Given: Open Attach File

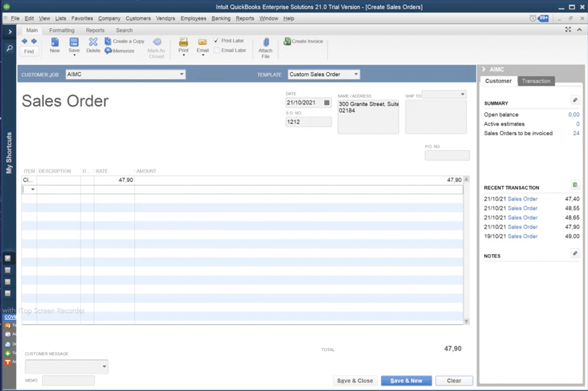Looking at the screenshot, I should tap(266, 48).
